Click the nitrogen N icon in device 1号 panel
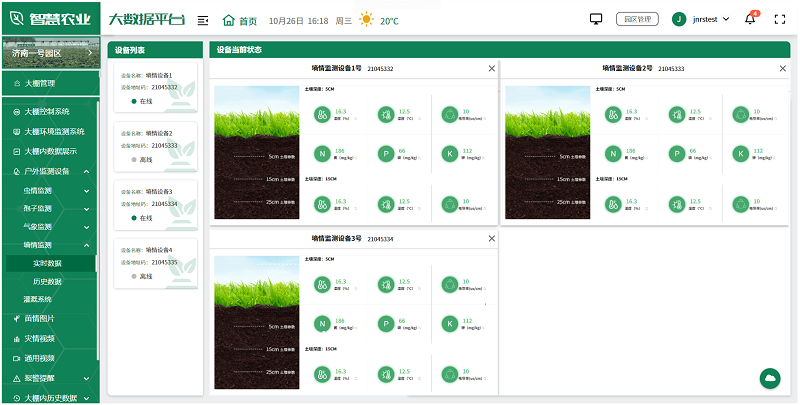The image size is (800, 405). [323, 154]
